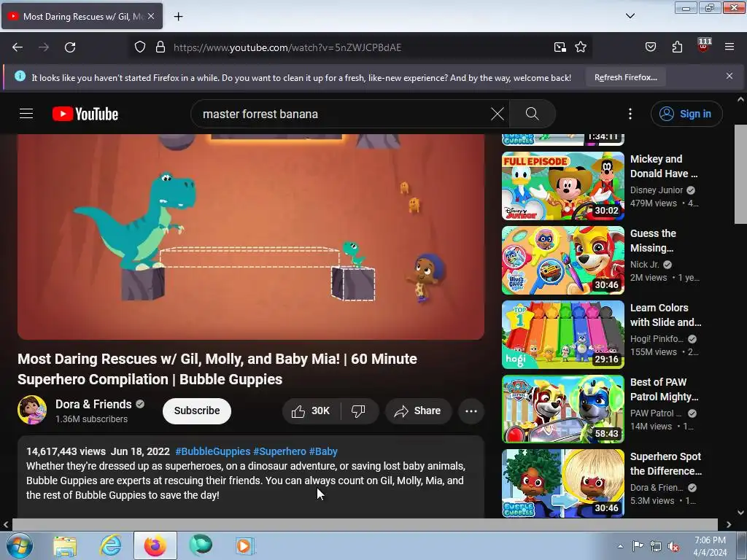Like the video with thumbs up 30K

tap(311, 411)
